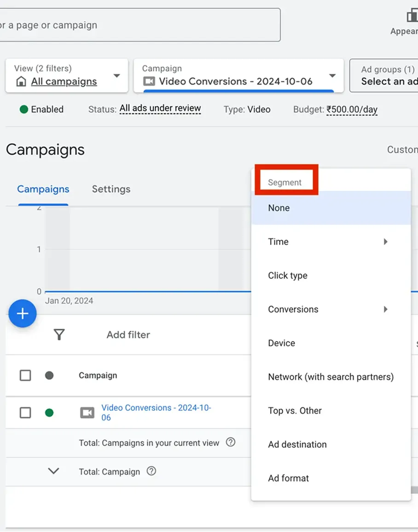Select Ad destination segment option
418x532 pixels.
tap(331, 444)
